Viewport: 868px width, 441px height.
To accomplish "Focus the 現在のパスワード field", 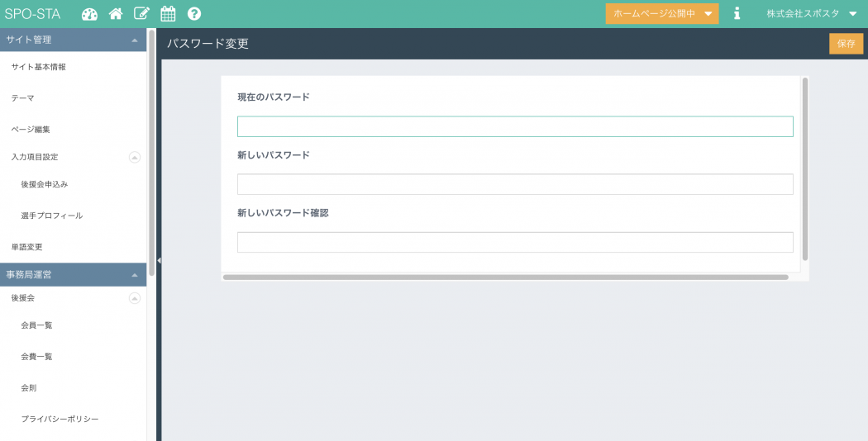I will coord(514,126).
